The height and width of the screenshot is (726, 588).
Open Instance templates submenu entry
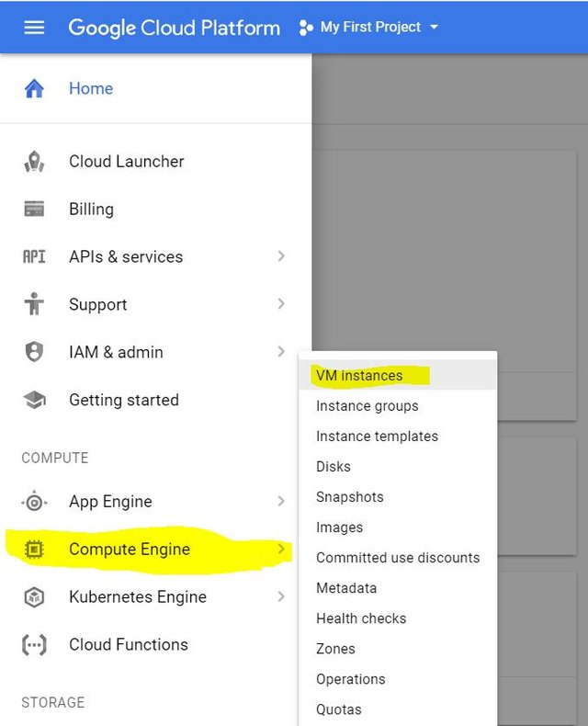point(377,437)
